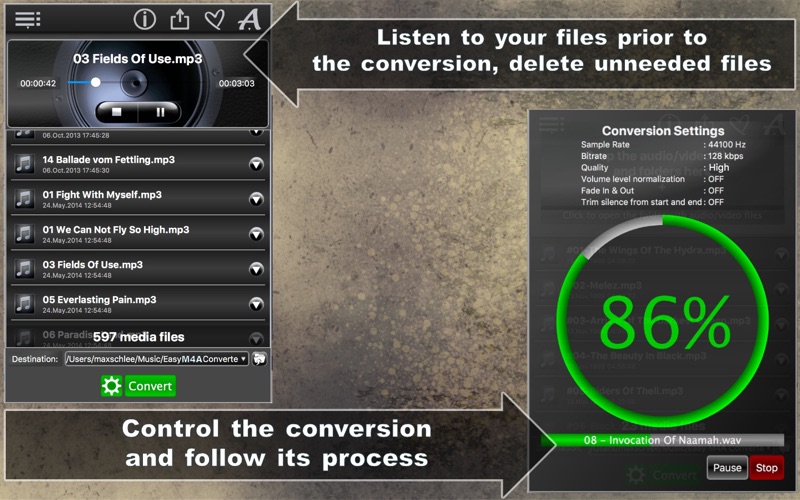Select 03 Fields Of Use.mp3 in file list

click(92, 264)
